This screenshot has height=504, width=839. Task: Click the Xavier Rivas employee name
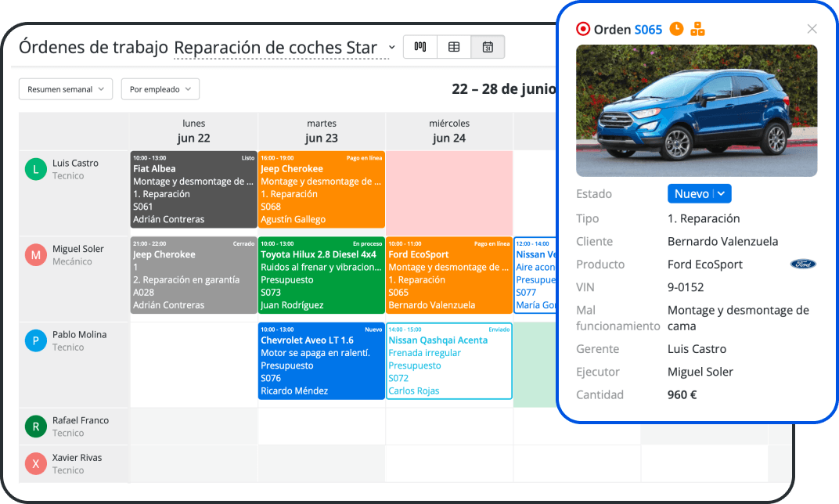point(77,458)
